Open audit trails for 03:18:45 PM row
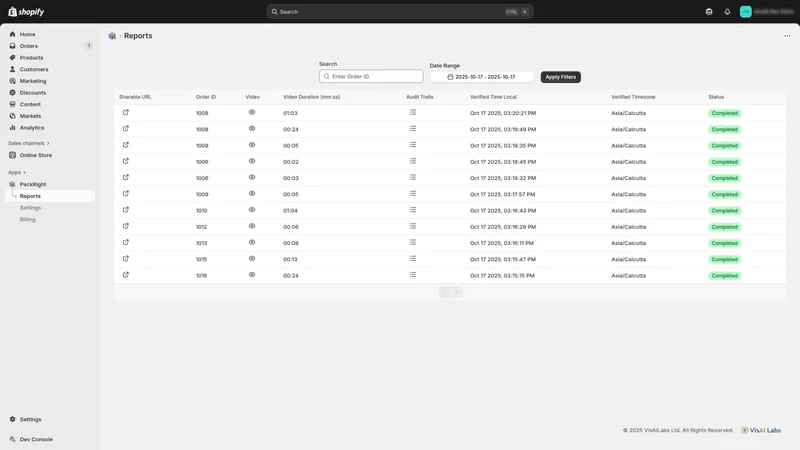The image size is (800, 450). coord(413,161)
